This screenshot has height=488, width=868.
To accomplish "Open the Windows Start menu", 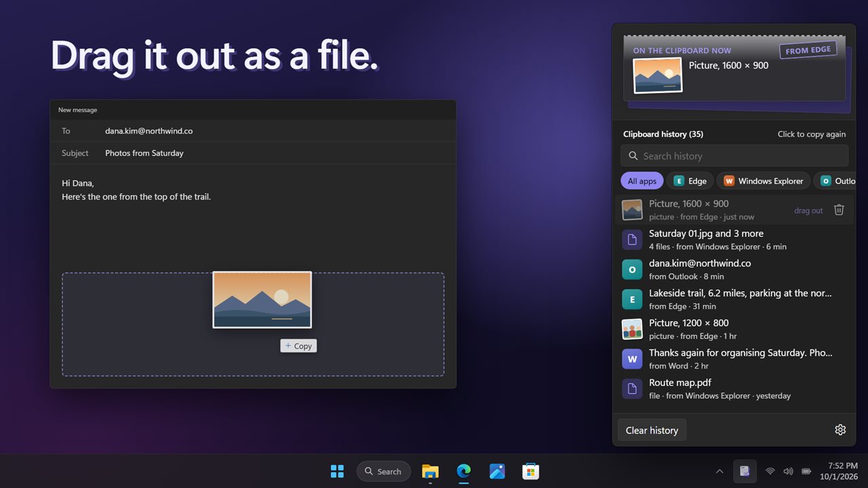I will [x=336, y=471].
